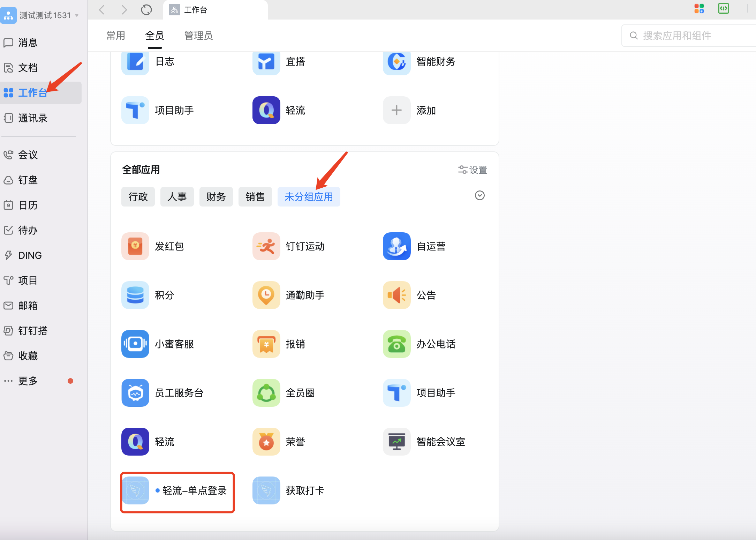Open the 小蜜客服 app icon
Screen dimensions: 756x540
[135, 344]
